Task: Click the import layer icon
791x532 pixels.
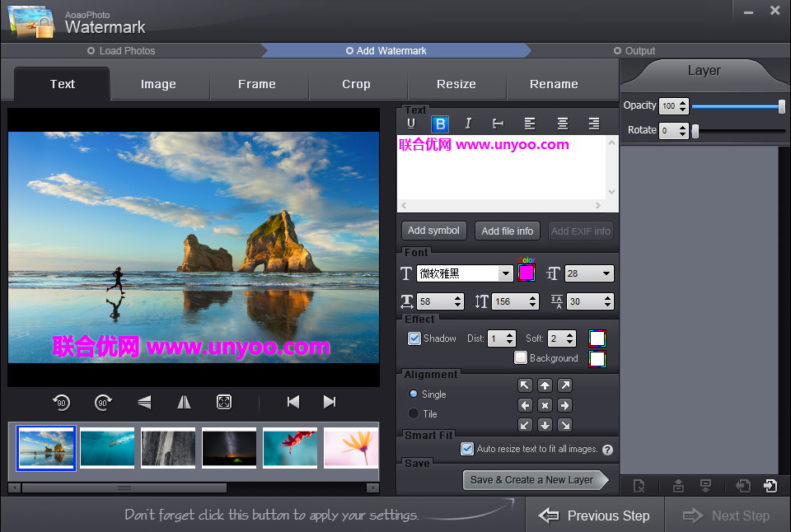Action: 743,486
